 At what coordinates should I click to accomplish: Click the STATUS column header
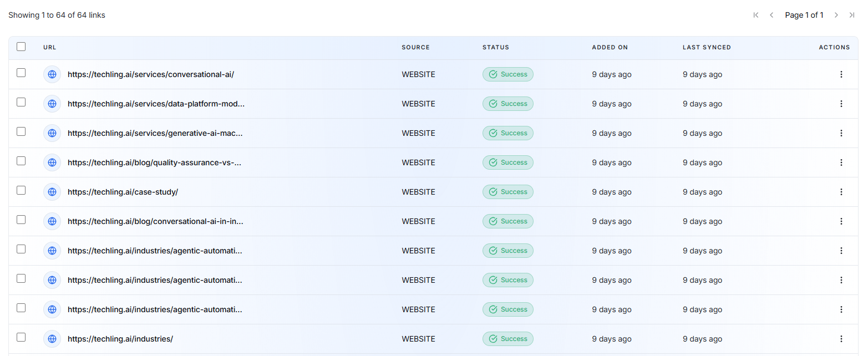(496, 48)
